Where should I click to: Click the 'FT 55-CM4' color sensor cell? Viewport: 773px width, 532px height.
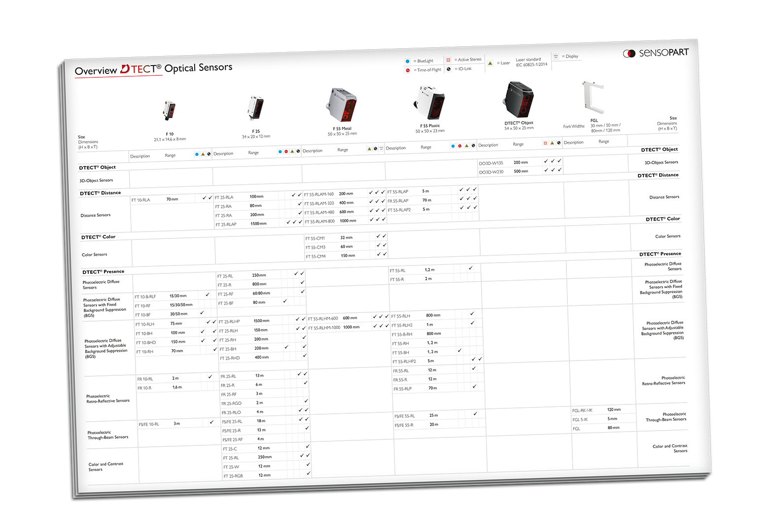316,257
